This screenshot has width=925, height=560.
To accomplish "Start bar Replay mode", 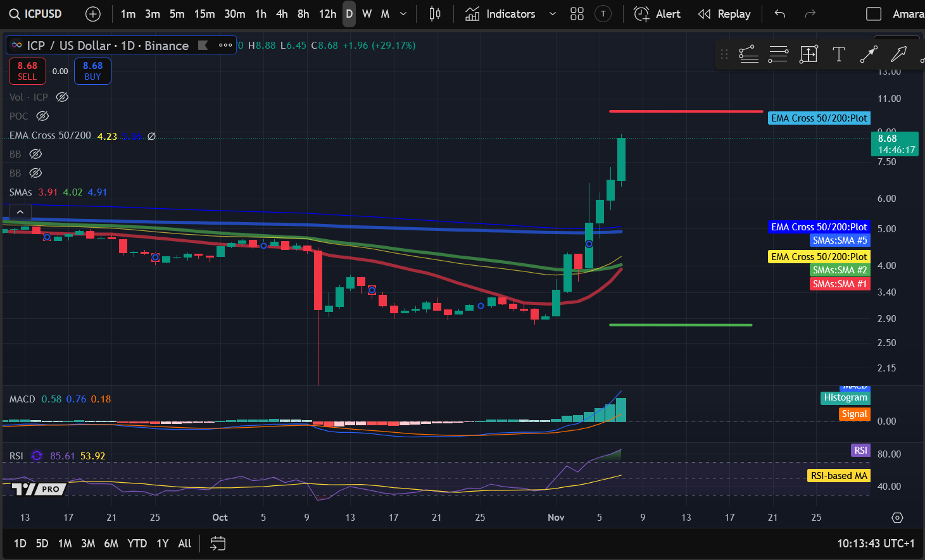I will (724, 13).
